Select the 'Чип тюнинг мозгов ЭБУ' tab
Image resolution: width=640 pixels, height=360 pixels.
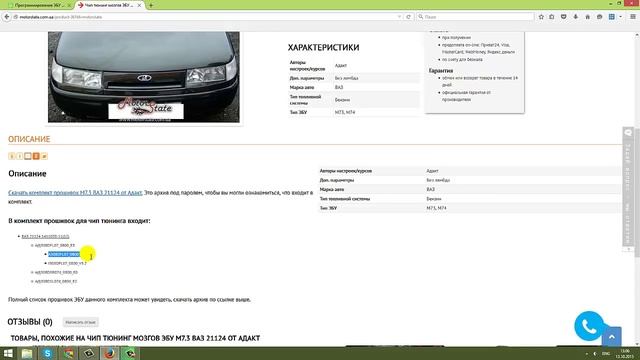pyautogui.click(x=108, y=5)
